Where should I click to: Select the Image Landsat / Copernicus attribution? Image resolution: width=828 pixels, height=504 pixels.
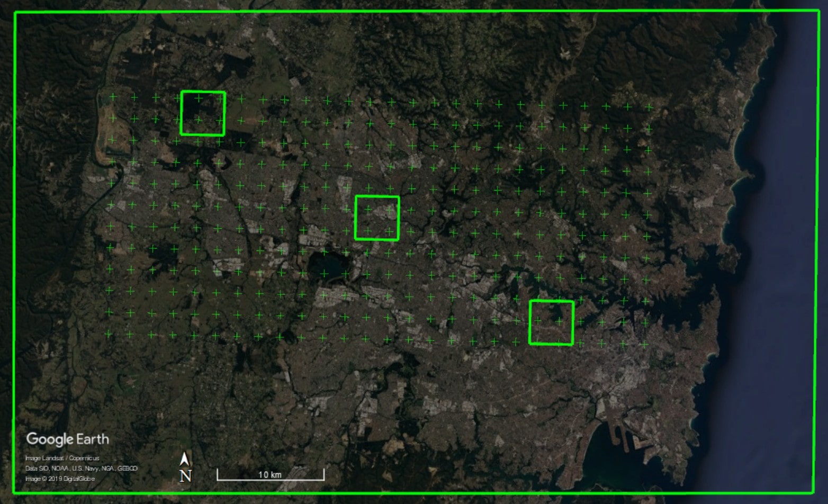[62, 458]
